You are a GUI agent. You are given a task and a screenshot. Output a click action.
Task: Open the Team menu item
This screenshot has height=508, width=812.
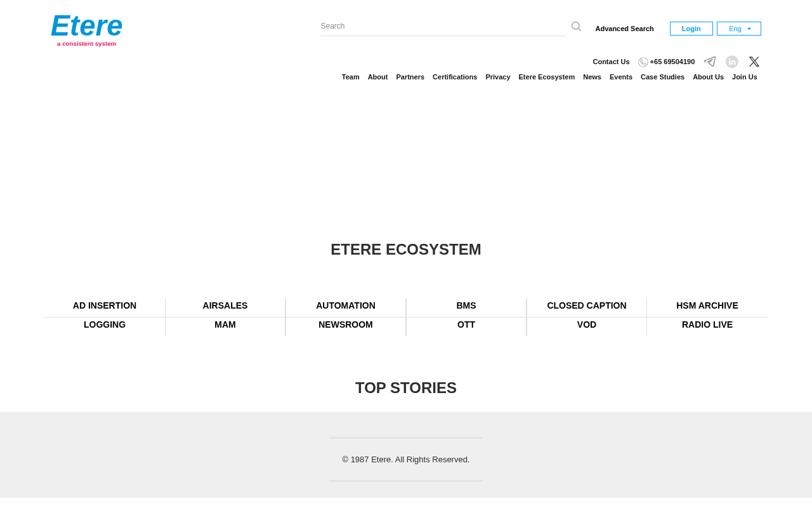pos(351,77)
